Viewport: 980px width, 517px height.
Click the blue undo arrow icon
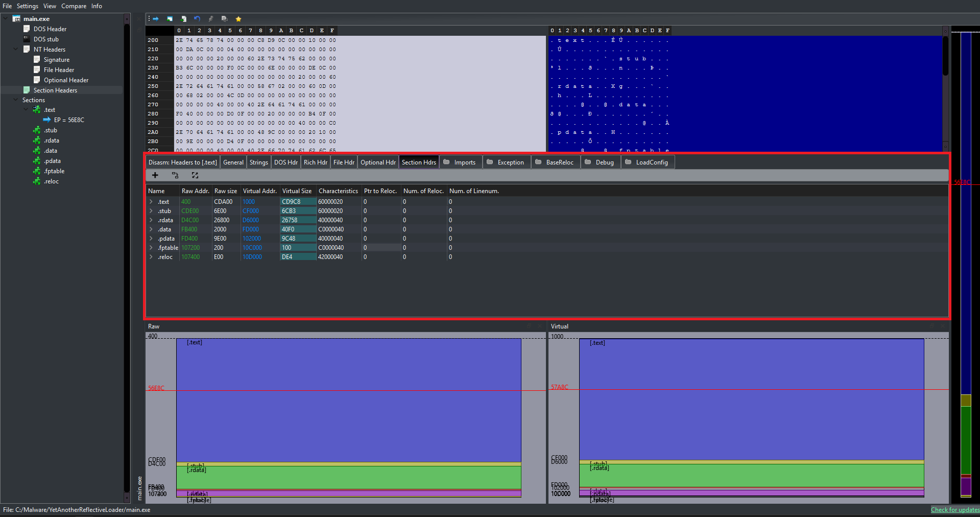[x=197, y=19]
